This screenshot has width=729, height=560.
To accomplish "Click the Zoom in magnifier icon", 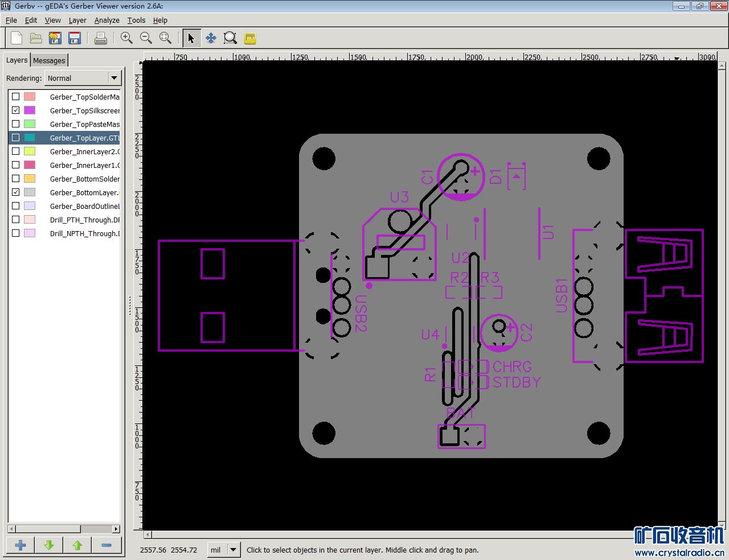I will click(x=126, y=38).
